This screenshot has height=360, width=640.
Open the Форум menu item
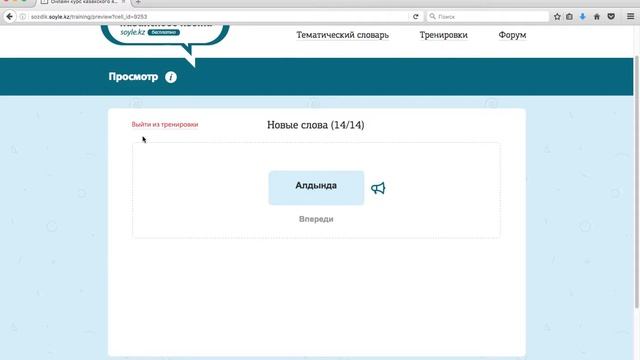coord(512,35)
